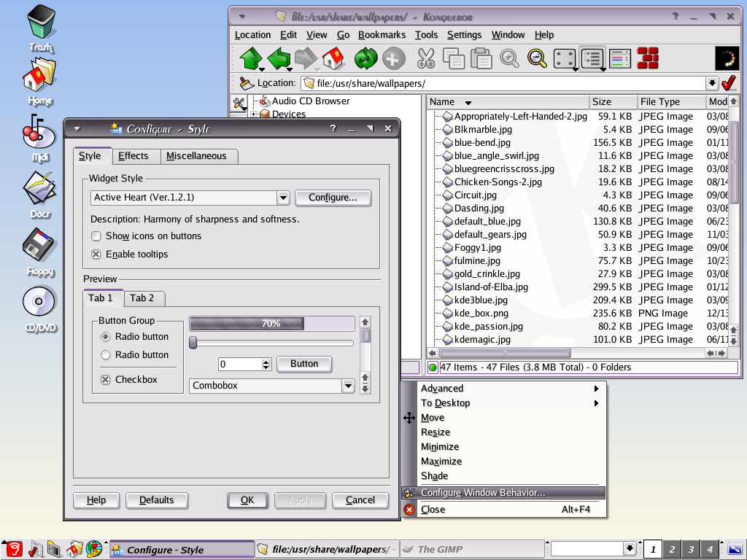Enable Show icons on buttons checkbox

tap(96, 236)
